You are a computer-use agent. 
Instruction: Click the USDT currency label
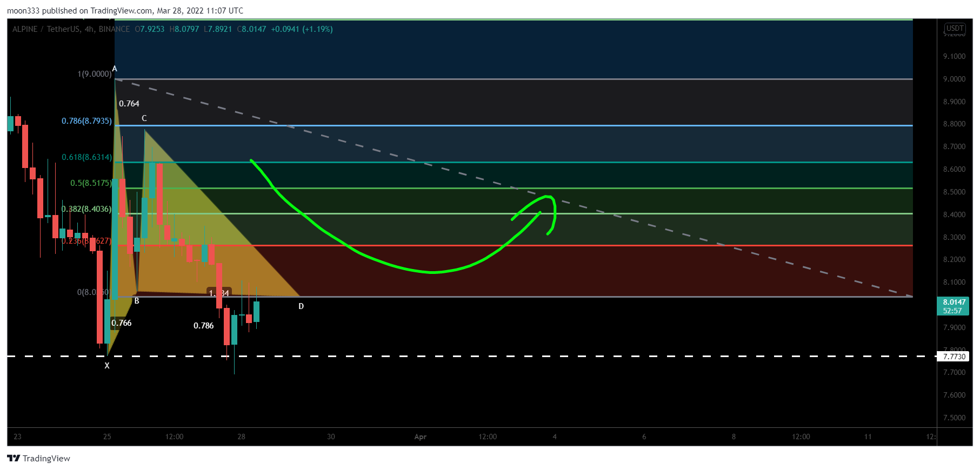coord(955,28)
